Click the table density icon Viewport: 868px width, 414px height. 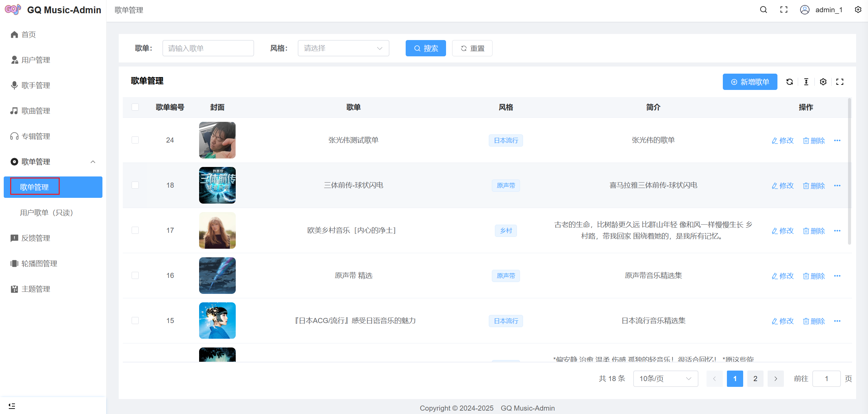click(x=806, y=82)
